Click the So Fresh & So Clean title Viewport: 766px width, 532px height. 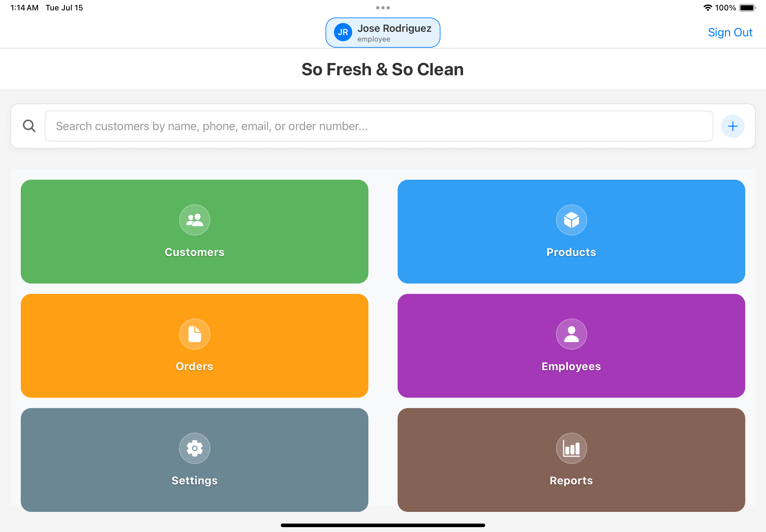[383, 69]
